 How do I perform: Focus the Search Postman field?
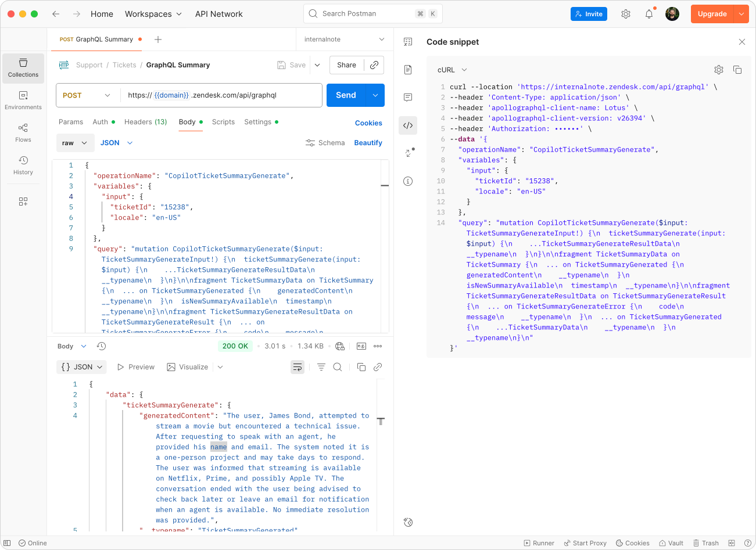[x=373, y=14]
